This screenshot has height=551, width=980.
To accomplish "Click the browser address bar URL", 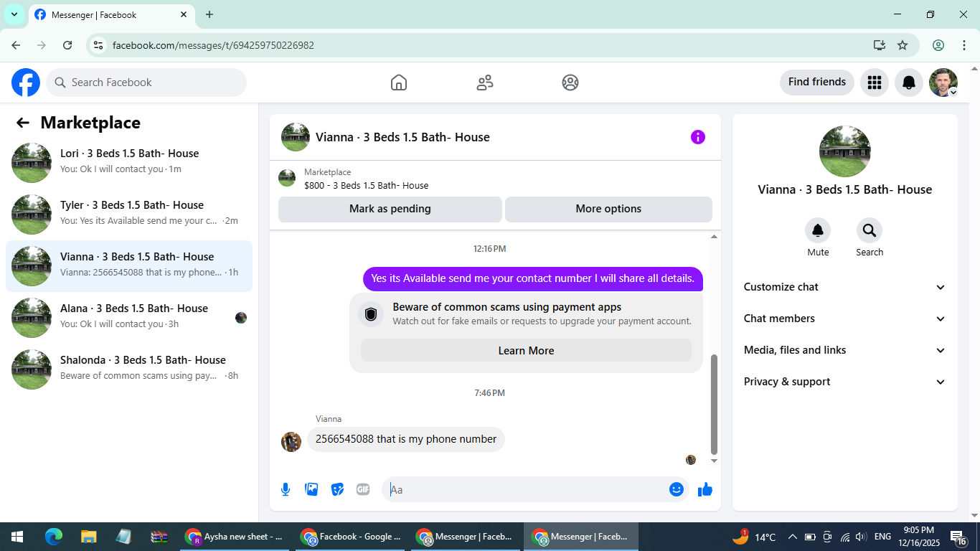I will tap(213, 45).
